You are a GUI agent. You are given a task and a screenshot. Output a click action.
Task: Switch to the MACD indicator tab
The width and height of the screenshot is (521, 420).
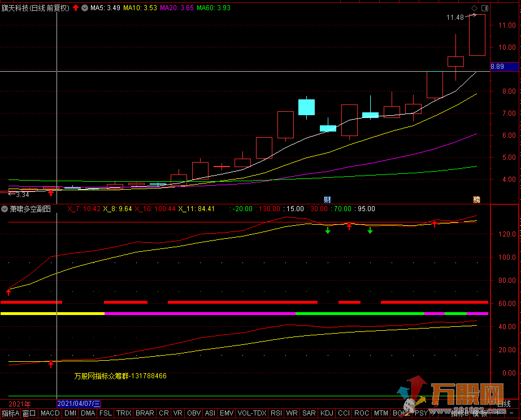click(x=50, y=413)
